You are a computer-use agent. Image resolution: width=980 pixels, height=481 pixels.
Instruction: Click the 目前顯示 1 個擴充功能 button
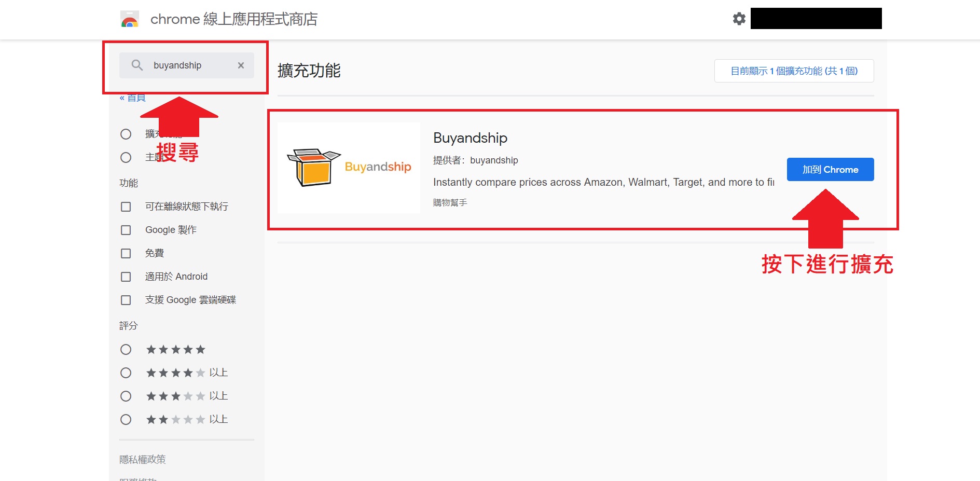[x=794, y=71]
